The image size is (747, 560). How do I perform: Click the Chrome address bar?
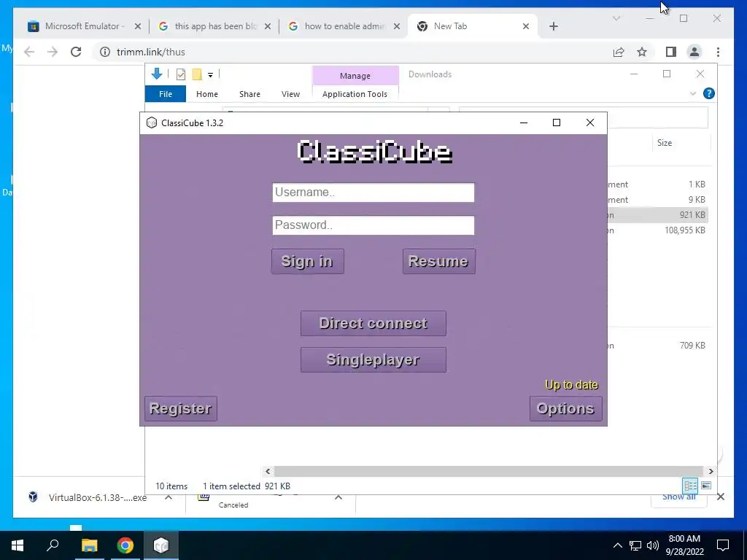352,52
